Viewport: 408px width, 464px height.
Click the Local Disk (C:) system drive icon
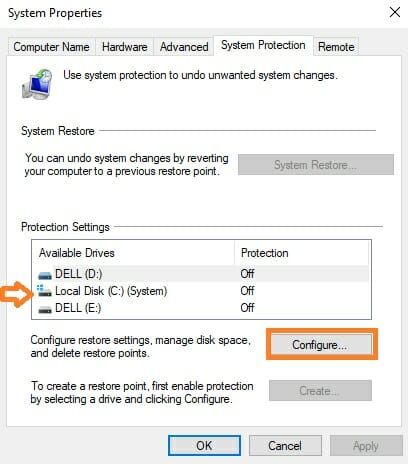(x=44, y=291)
